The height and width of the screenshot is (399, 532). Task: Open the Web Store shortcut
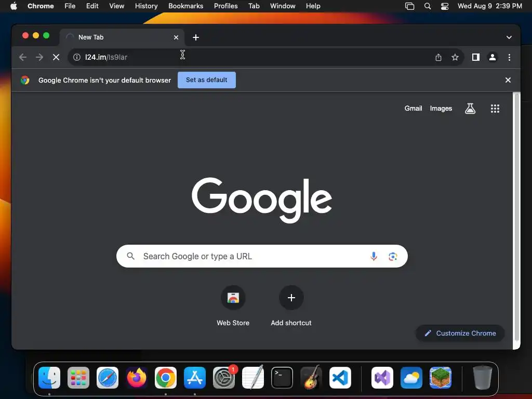[x=233, y=305]
